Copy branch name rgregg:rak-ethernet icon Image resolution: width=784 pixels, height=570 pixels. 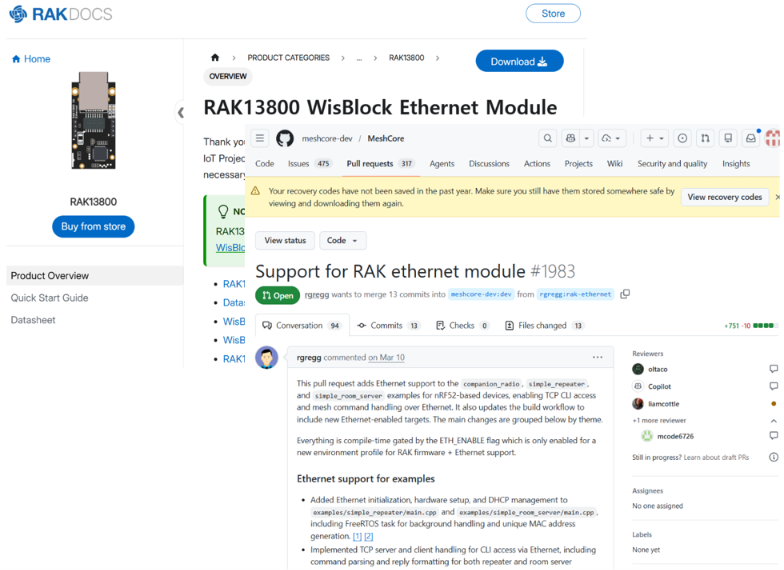tap(624, 294)
